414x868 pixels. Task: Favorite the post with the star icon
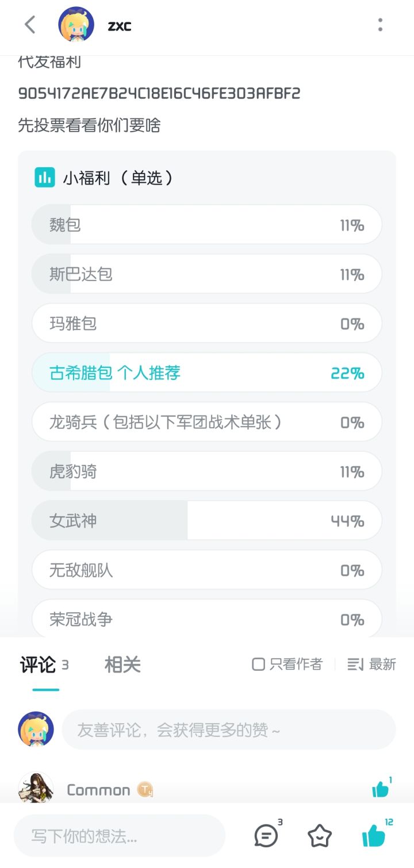320,836
